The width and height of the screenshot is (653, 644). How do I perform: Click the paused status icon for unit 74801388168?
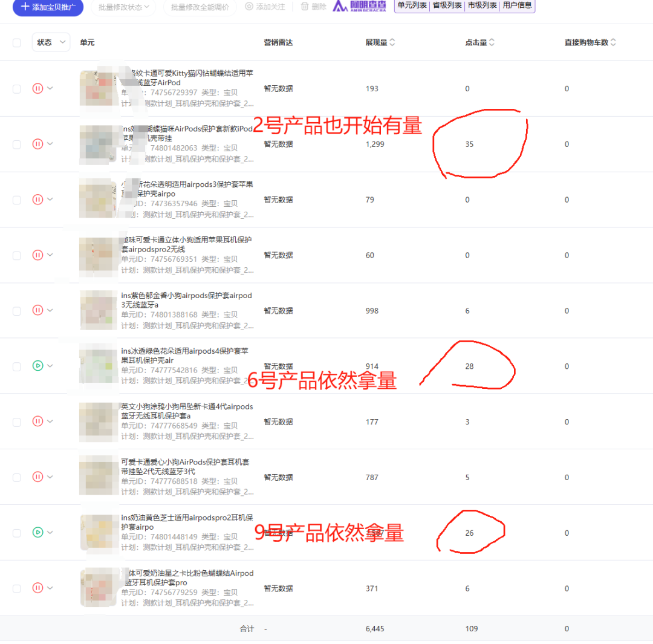click(x=37, y=310)
